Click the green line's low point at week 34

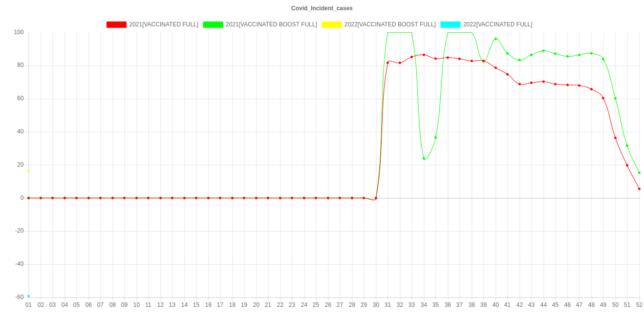pos(424,158)
